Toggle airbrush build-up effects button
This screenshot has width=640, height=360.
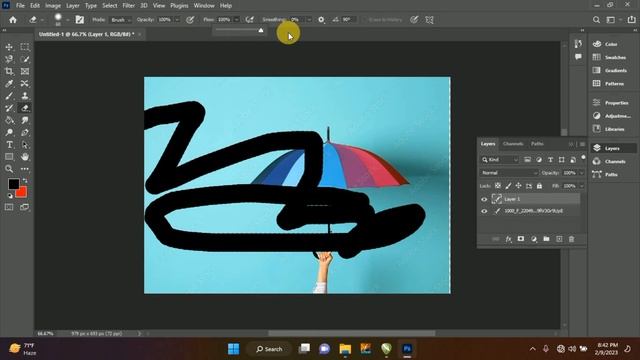pos(249,20)
